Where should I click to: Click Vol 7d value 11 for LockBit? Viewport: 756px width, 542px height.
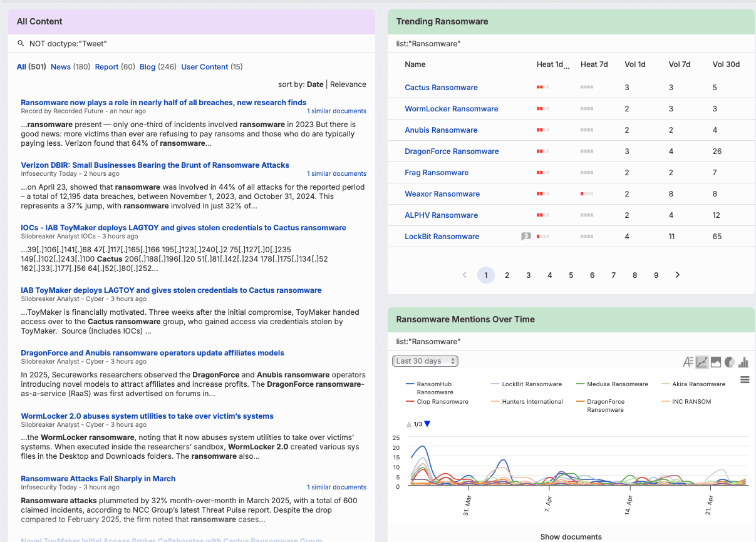coord(671,237)
